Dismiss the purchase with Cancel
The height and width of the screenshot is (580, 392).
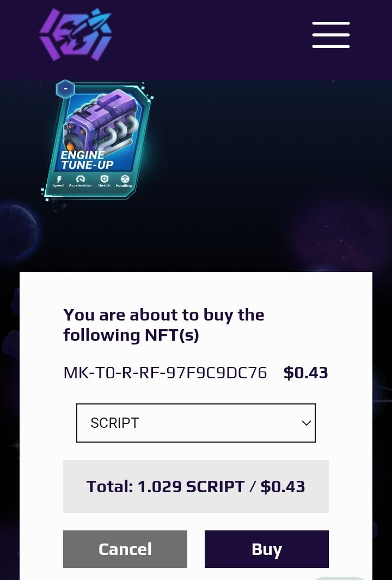pyautogui.click(x=125, y=549)
